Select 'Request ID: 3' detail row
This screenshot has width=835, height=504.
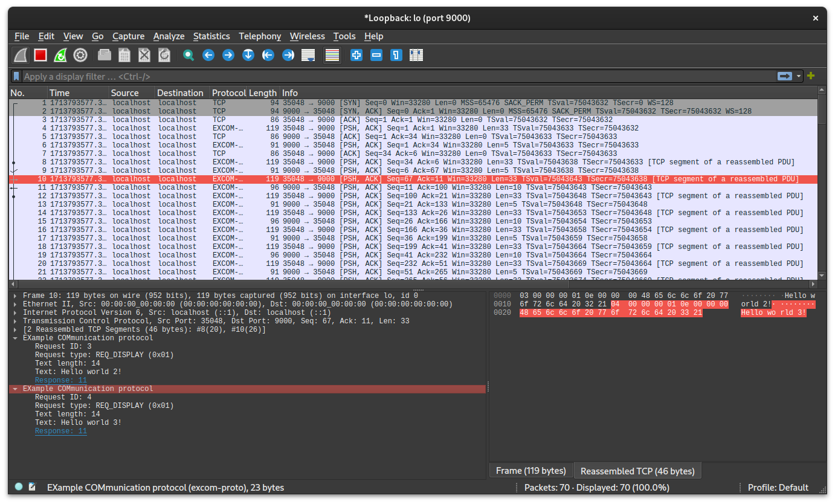click(x=248, y=346)
